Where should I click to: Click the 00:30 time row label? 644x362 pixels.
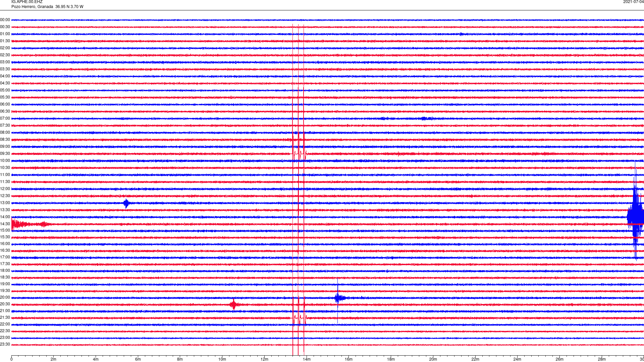tap(5, 27)
